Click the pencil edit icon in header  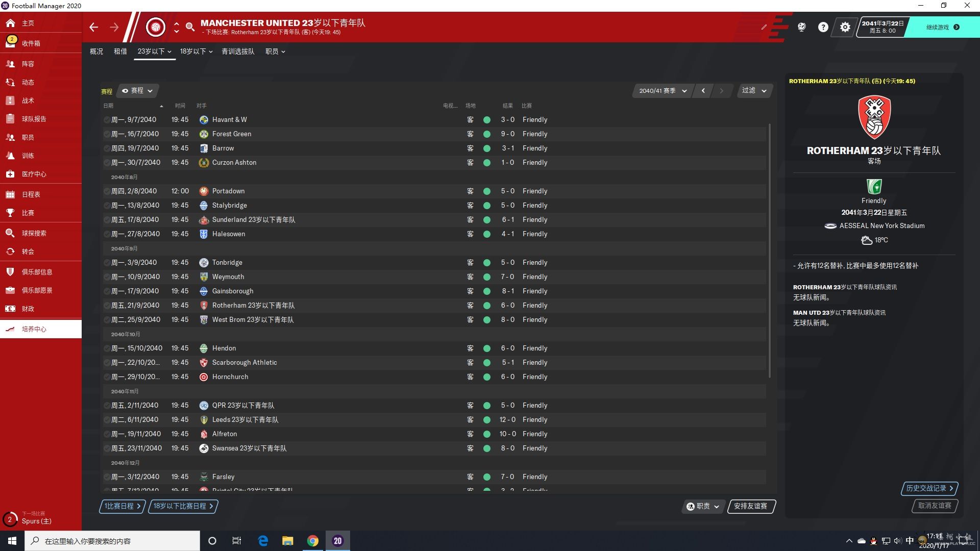(x=764, y=27)
